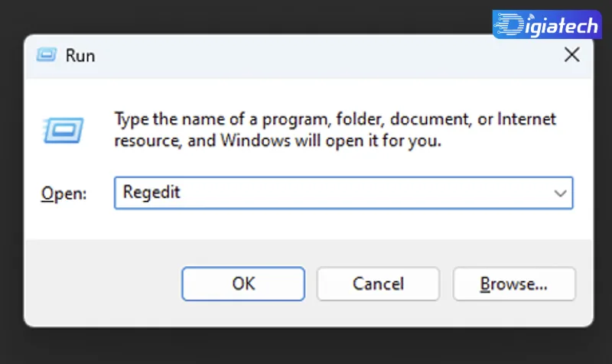Expand the Open field dropdown chevron
The height and width of the screenshot is (364, 612).
click(x=560, y=193)
